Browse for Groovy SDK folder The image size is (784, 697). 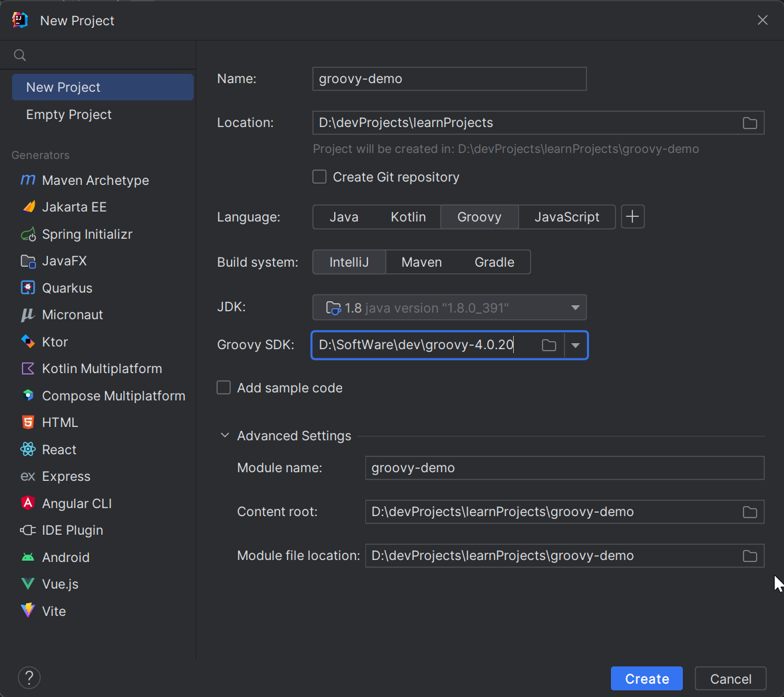[548, 345]
